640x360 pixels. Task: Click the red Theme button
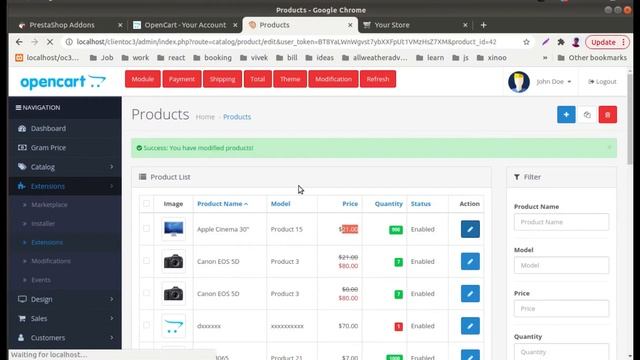[x=290, y=79]
